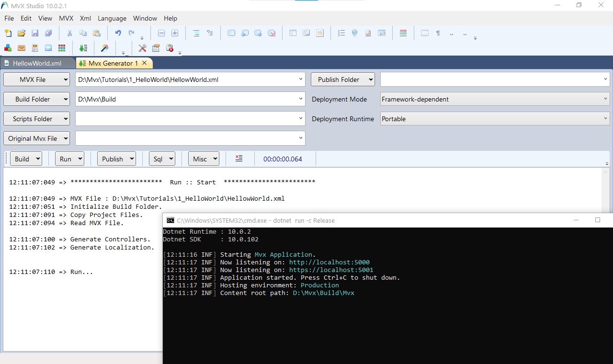Screen dimensions: 613x364
Task: Click the pilcrow (paragraph mark) toolbar icon
Action: click(x=438, y=33)
